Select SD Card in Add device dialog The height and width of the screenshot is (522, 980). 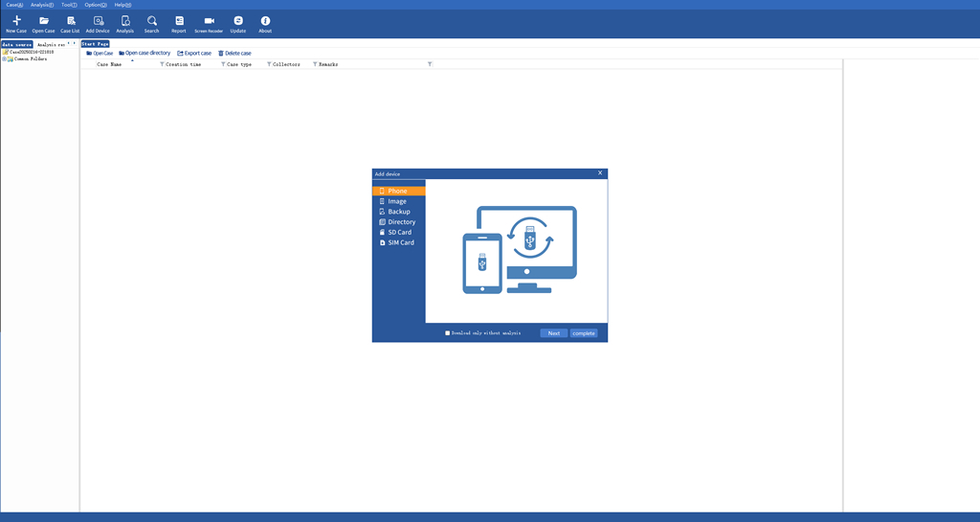point(399,232)
